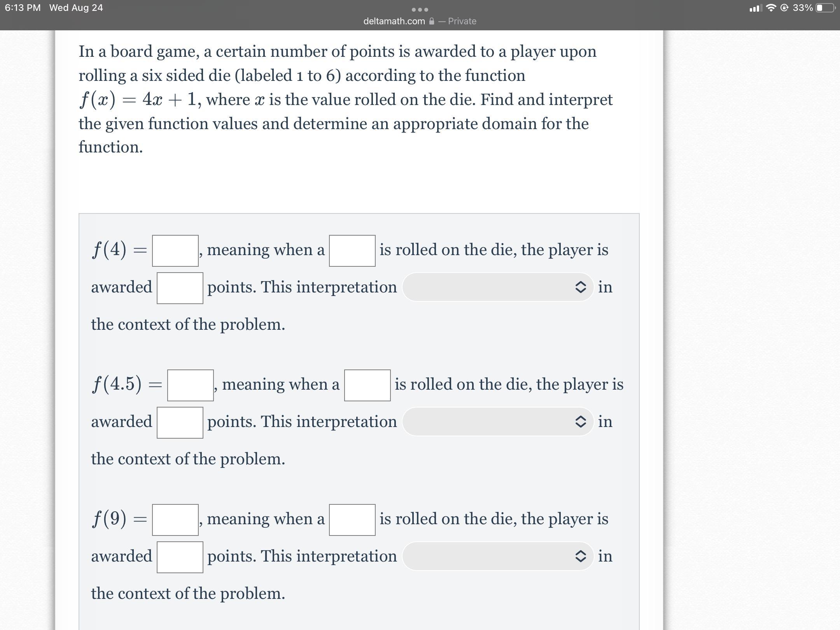Open the f(4) interpretation dropdown
Screen dimensions: 840x630
click(x=498, y=287)
